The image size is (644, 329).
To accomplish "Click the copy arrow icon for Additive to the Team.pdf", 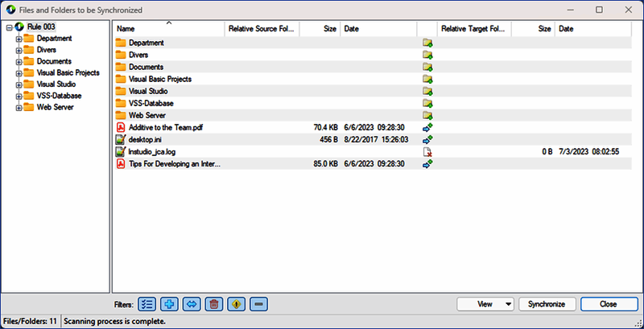I will [427, 128].
